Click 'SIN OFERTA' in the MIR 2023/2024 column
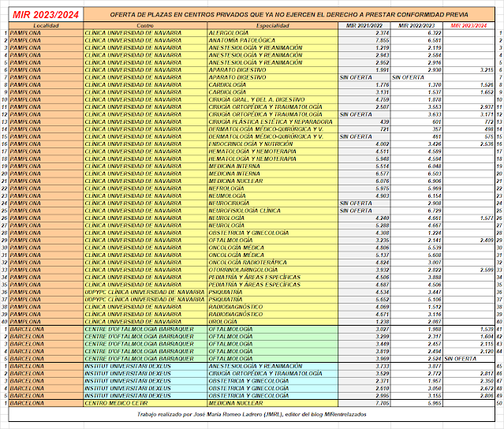The image size is (504, 429). coord(469,359)
